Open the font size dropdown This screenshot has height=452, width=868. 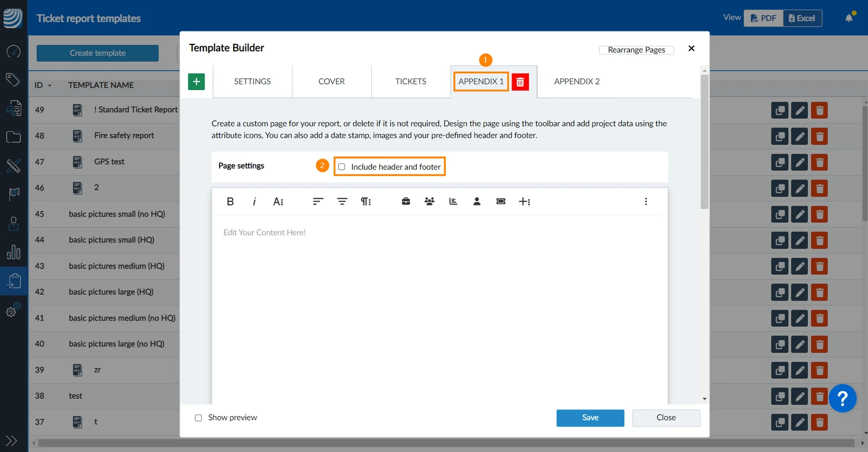(278, 201)
